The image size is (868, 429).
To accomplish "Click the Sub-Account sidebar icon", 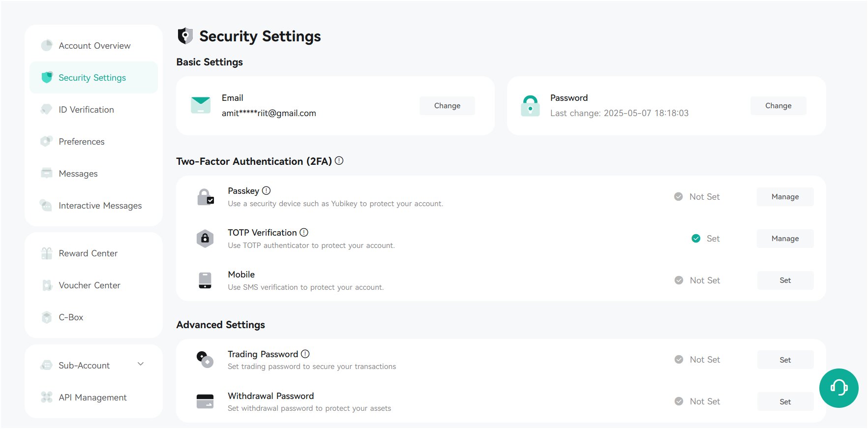I will [x=46, y=365].
